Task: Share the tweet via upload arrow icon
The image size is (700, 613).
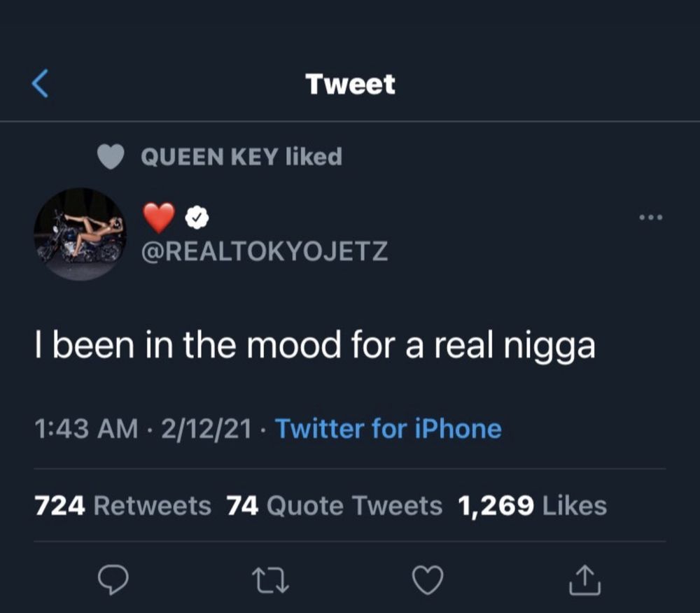Action: point(584,580)
